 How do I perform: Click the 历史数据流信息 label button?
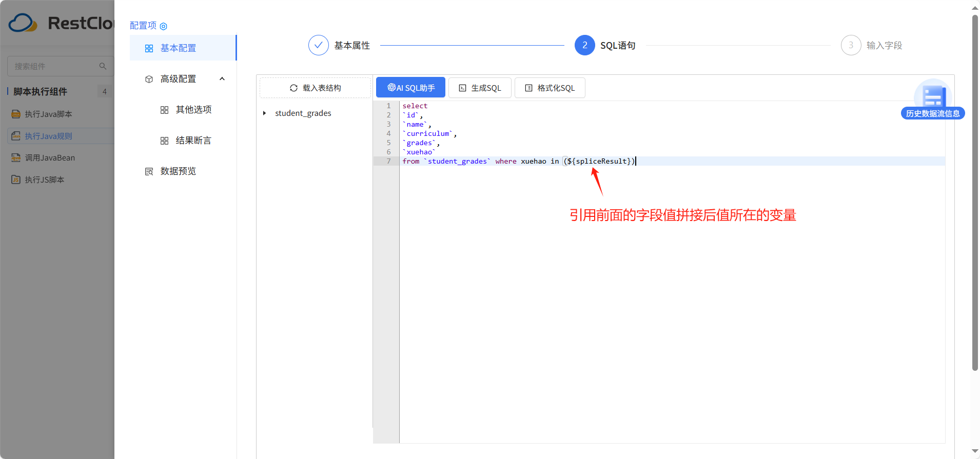coord(933,113)
